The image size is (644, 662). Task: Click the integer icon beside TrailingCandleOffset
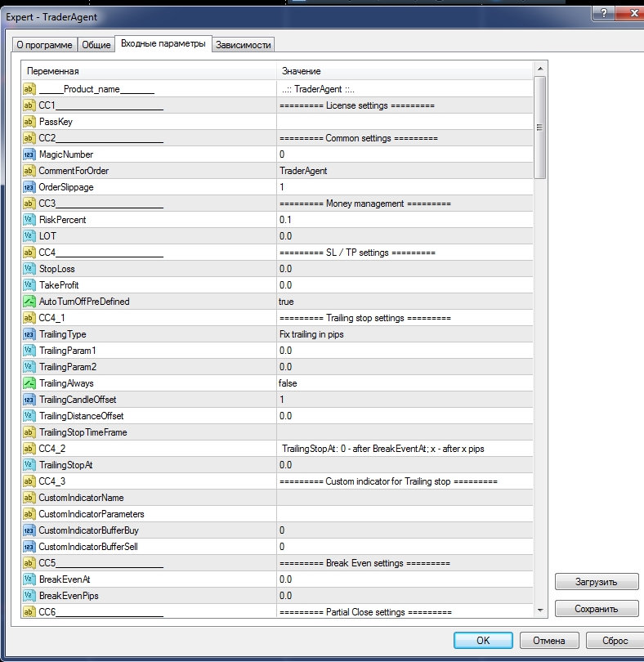pyautogui.click(x=29, y=400)
